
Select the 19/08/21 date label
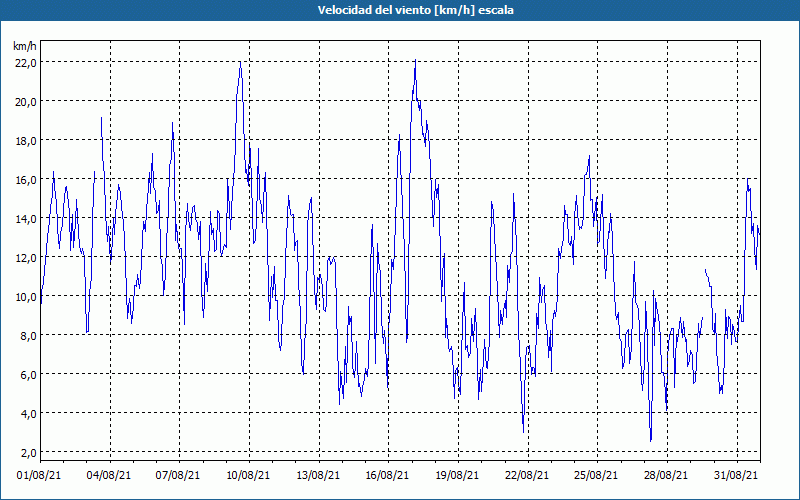point(457,475)
